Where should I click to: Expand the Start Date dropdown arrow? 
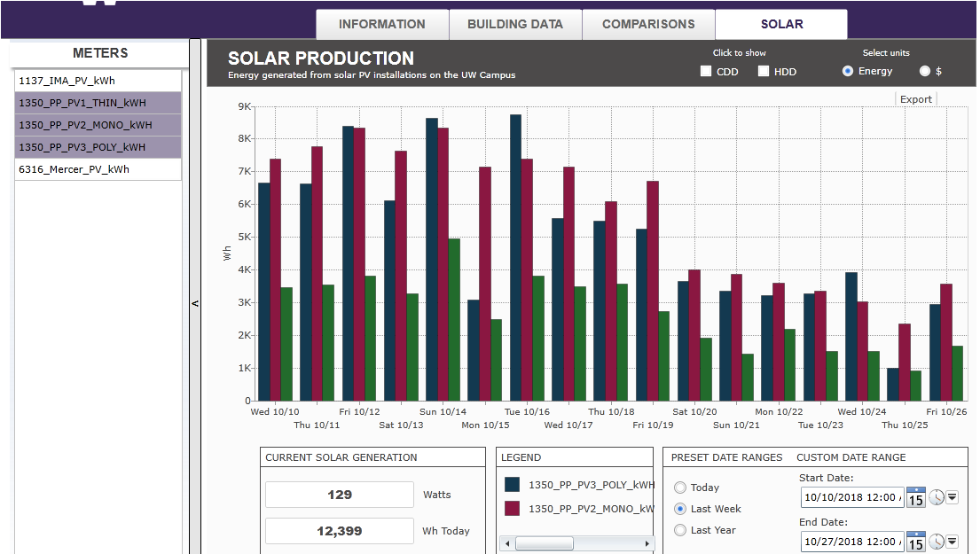(953, 497)
